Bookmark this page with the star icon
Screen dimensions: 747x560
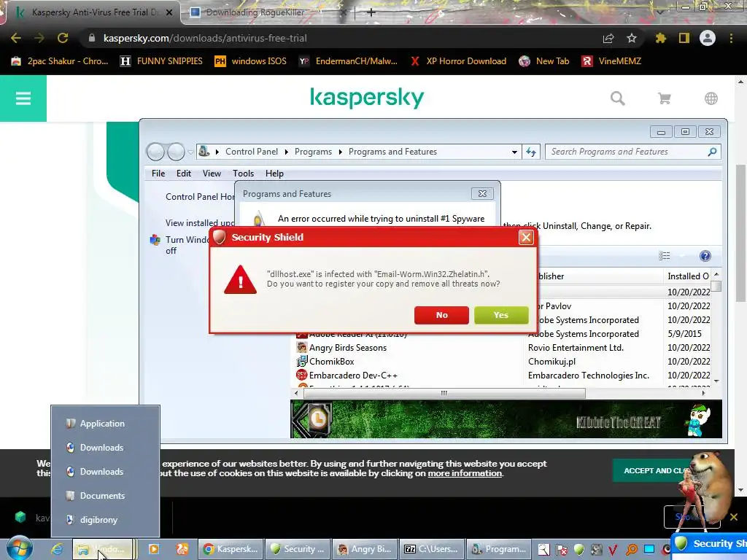click(632, 38)
